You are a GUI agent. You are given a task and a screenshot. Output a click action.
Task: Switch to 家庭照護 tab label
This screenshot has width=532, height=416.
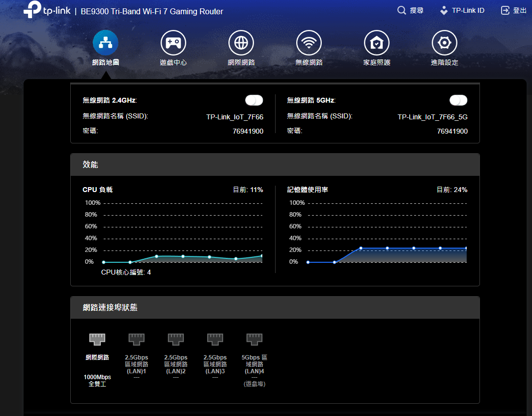[x=377, y=62]
